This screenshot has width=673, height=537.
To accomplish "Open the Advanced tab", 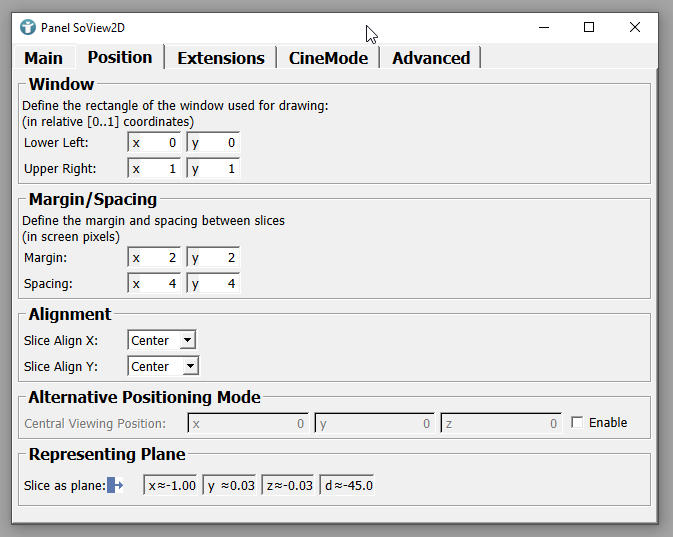I will click(431, 58).
